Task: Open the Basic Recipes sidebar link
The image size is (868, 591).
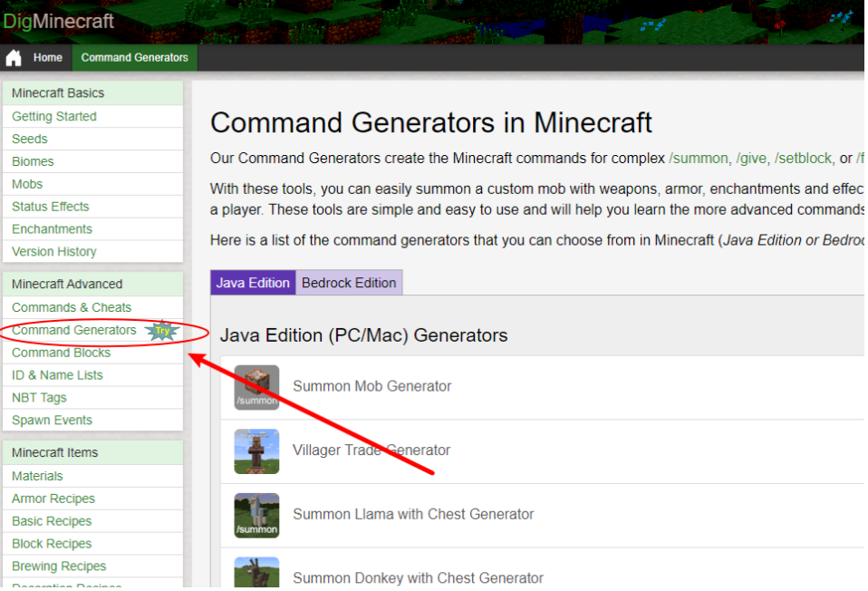Action: [x=52, y=522]
